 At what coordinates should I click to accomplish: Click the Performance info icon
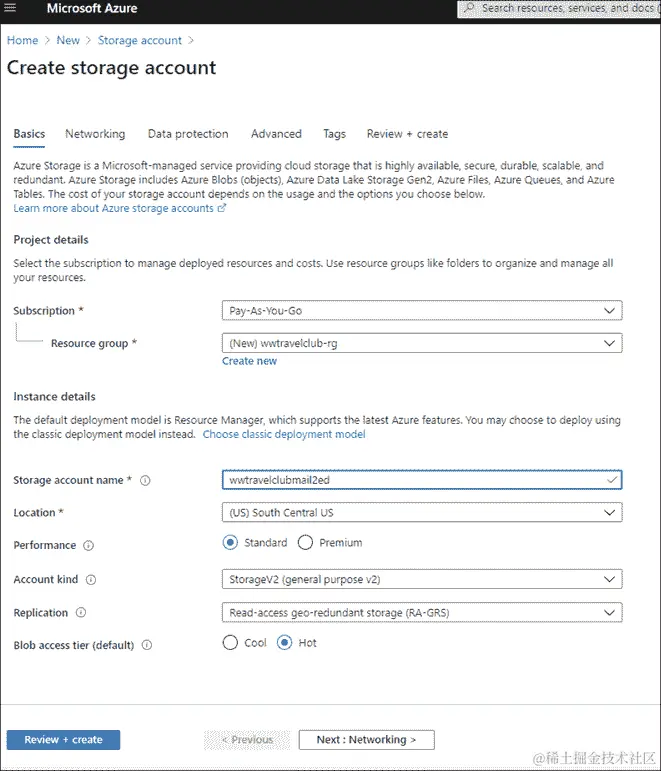tap(89, 545)
